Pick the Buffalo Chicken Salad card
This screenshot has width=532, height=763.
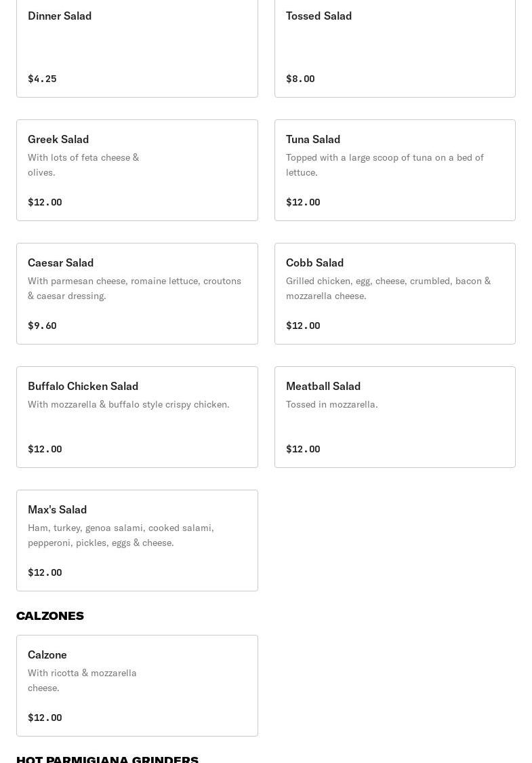[x=137, y=417]
